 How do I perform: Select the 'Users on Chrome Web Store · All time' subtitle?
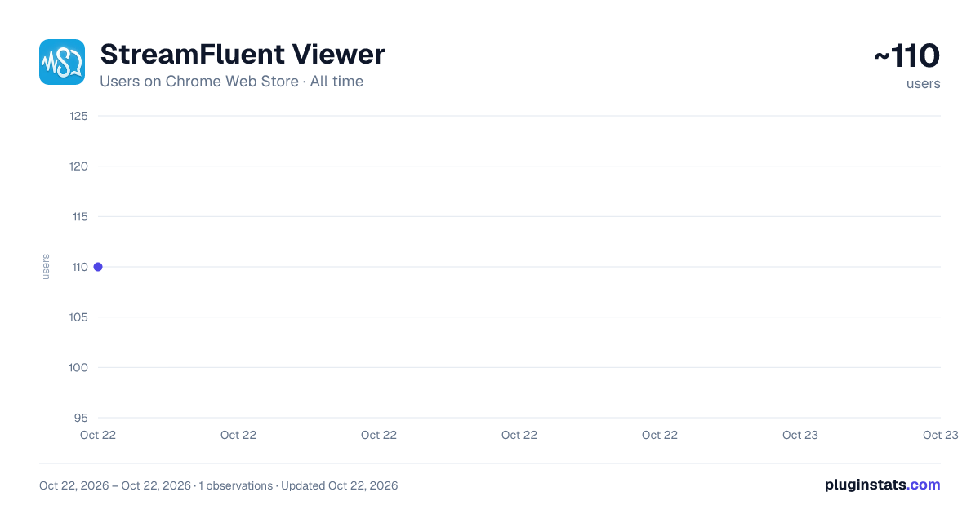231,82
